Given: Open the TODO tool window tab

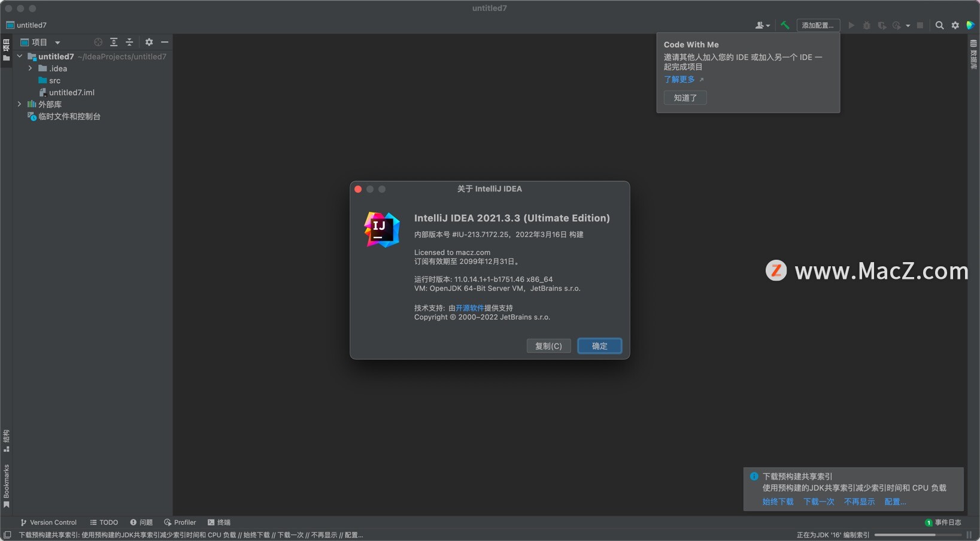Looking at the screenshot, I should [x=104, y=522].
